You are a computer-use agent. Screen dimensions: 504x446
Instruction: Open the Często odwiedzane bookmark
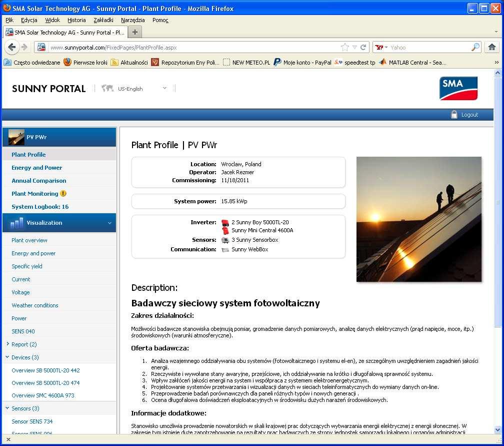point(32,63)
